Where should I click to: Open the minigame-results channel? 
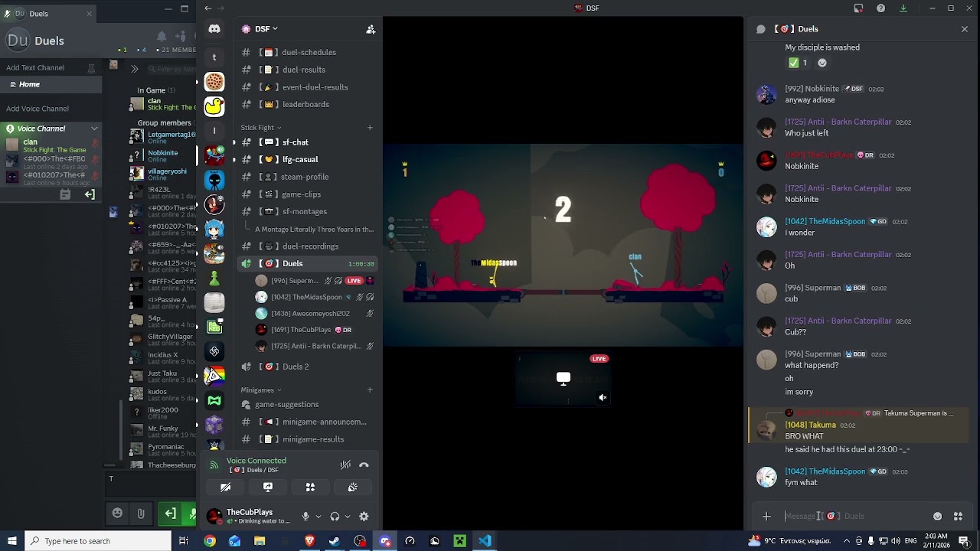[306, 439]
